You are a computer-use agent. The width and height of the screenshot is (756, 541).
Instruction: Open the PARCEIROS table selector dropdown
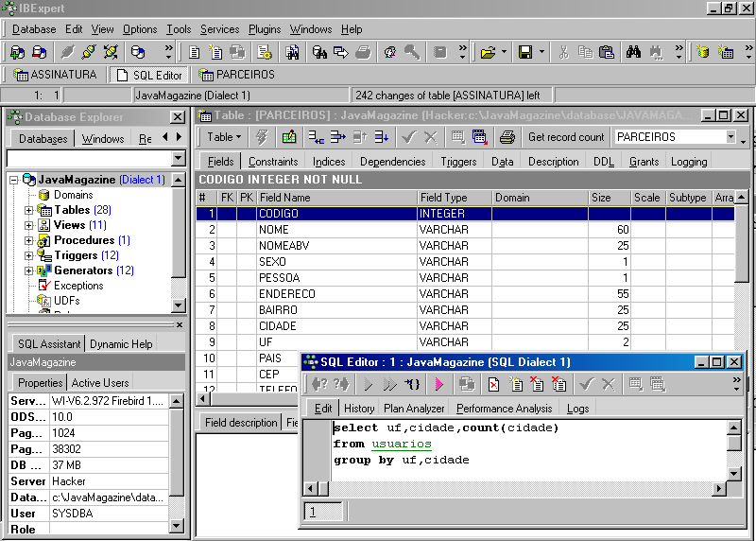pyautogui.click(x=730, y=137)
